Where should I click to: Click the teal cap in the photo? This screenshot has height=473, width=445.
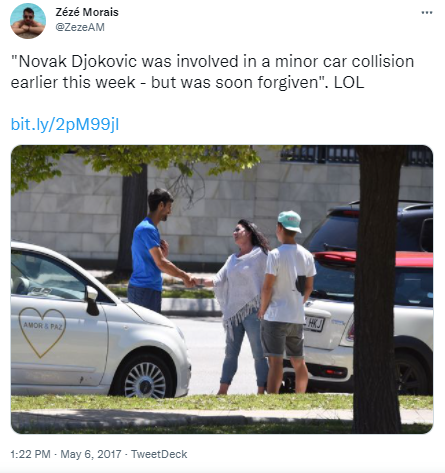[290, 221]
